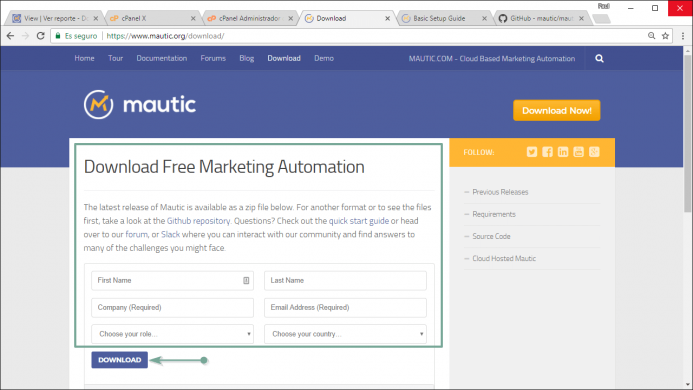Open the Forums nav item

point(213,58)
